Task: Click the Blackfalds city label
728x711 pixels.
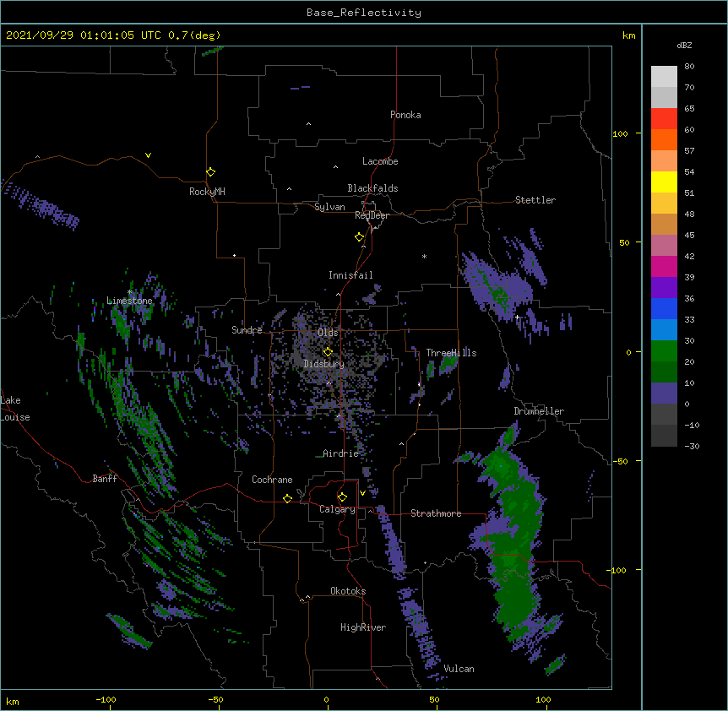Action: (x=372, y=188)
